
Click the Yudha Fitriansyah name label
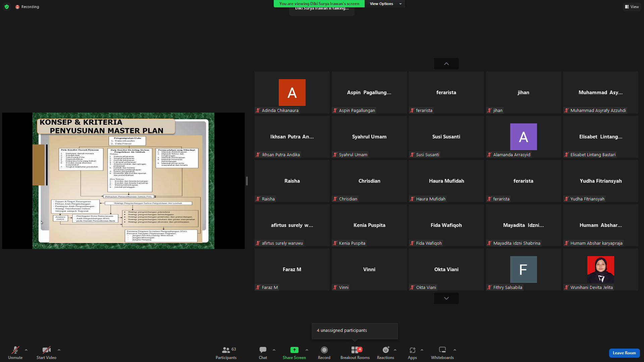587,199
